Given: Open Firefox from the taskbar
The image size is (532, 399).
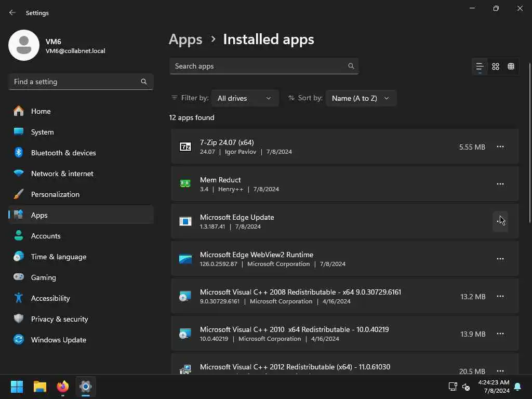Looking at the screenshot, I should pos(63,387).
